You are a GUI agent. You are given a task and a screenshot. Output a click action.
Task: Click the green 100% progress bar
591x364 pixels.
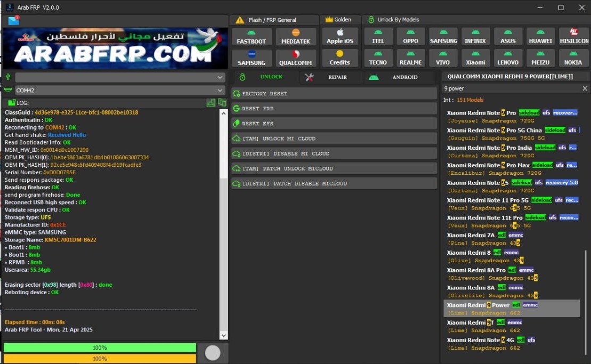(100, 347)
